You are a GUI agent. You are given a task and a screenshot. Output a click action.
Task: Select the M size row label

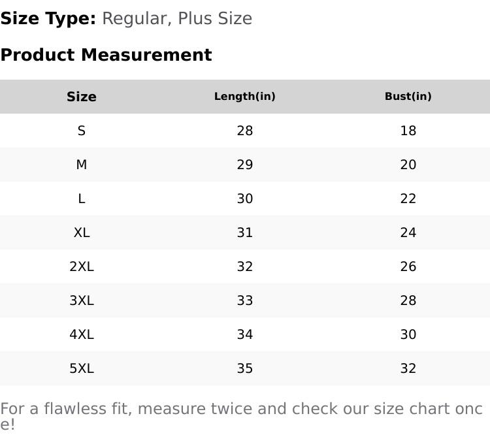pyautogui.click(x=82, y=165)
